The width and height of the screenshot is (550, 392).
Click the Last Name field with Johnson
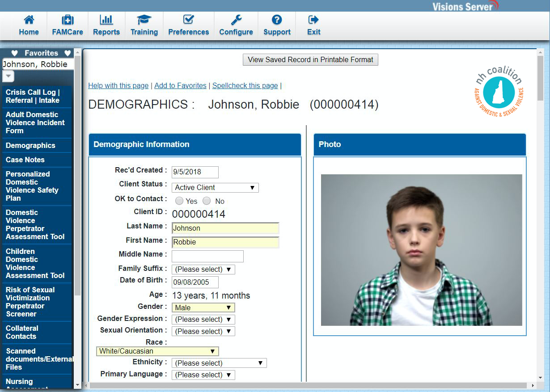click(x=225, y=228)
